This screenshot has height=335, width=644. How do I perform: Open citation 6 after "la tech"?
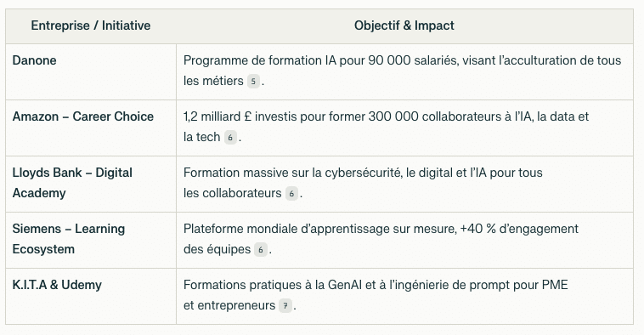(230, 137)
